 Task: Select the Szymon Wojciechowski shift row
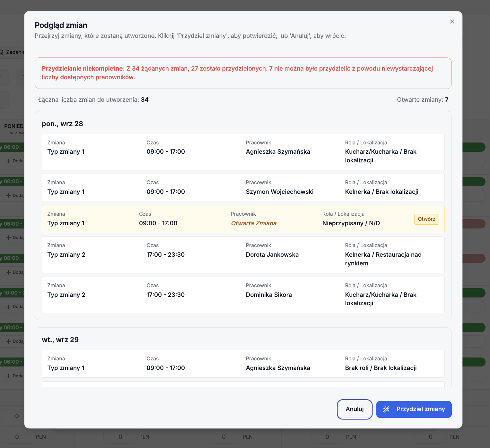[x=243, y=188]
